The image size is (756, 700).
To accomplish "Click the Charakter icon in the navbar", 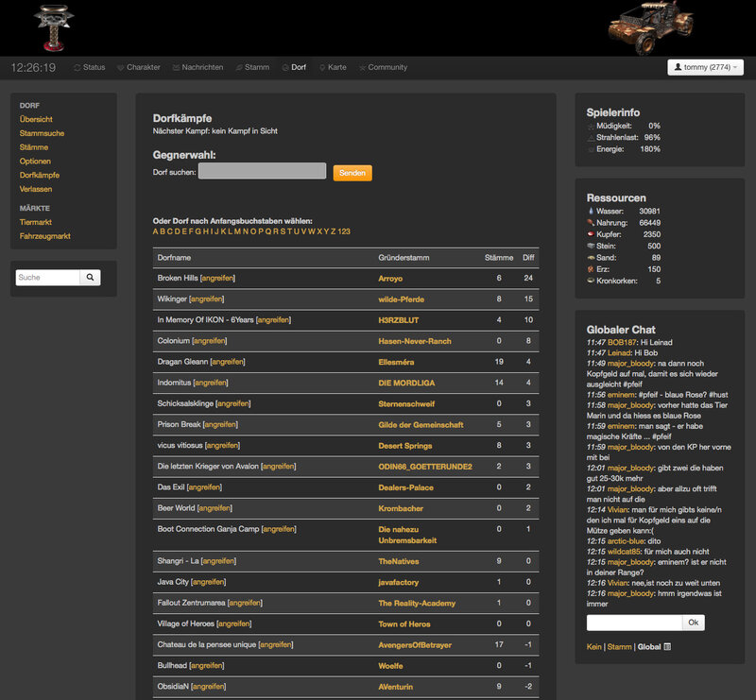I will [x=121, y=67].
